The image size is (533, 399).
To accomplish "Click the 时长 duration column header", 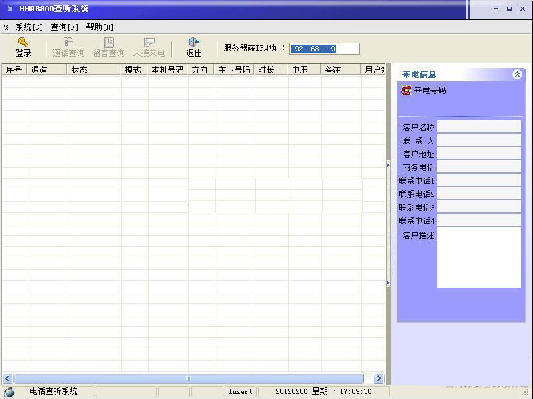I will click(272, 69).
